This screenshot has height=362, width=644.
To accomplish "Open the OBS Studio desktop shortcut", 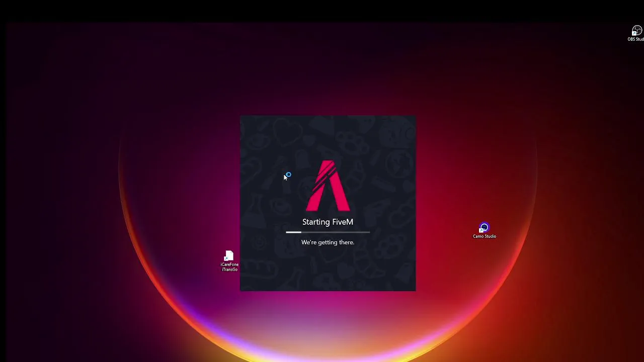I will 636,34.
